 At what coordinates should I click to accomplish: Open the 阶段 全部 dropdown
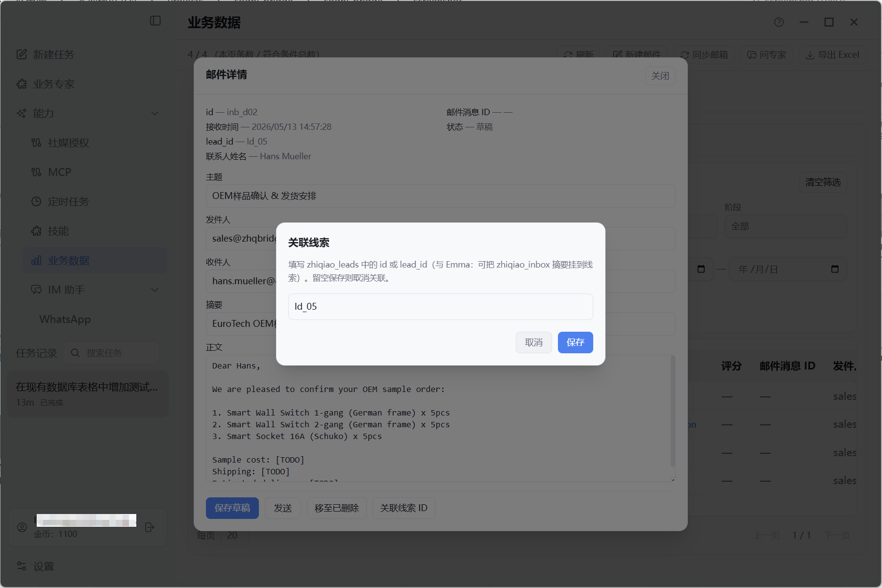(785, 226)
